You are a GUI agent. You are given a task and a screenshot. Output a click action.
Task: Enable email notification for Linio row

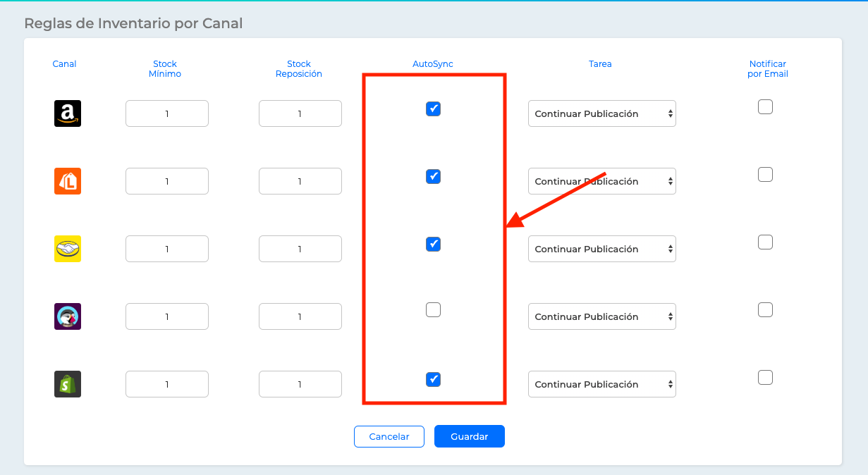coord(765,174)
